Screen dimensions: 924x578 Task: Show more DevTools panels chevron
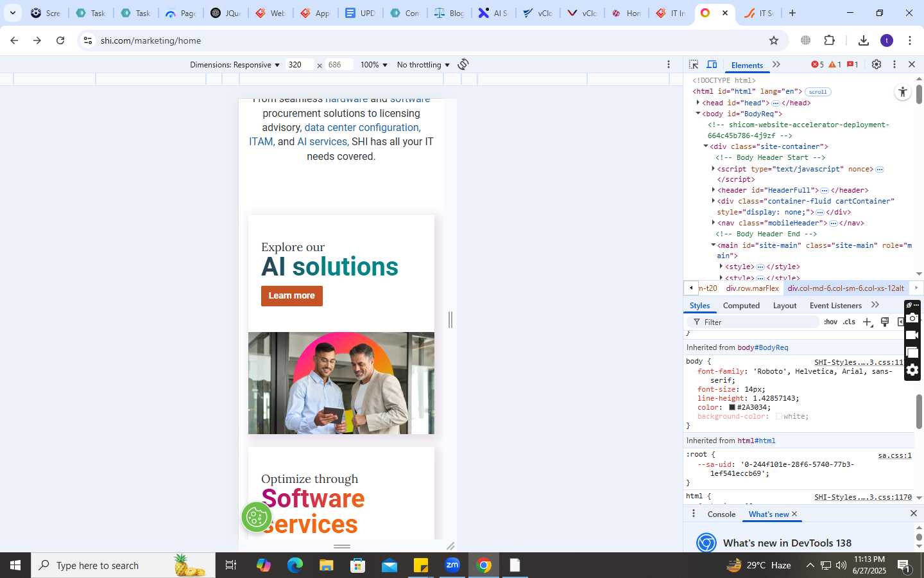pyautogui.click(x=776, y=64)
